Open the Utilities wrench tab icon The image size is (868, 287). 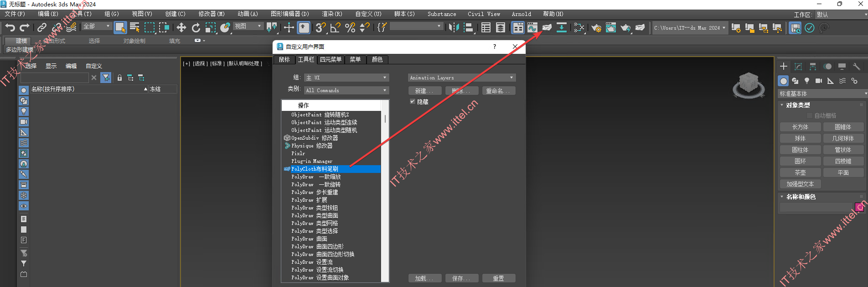(x=857, y=66)
